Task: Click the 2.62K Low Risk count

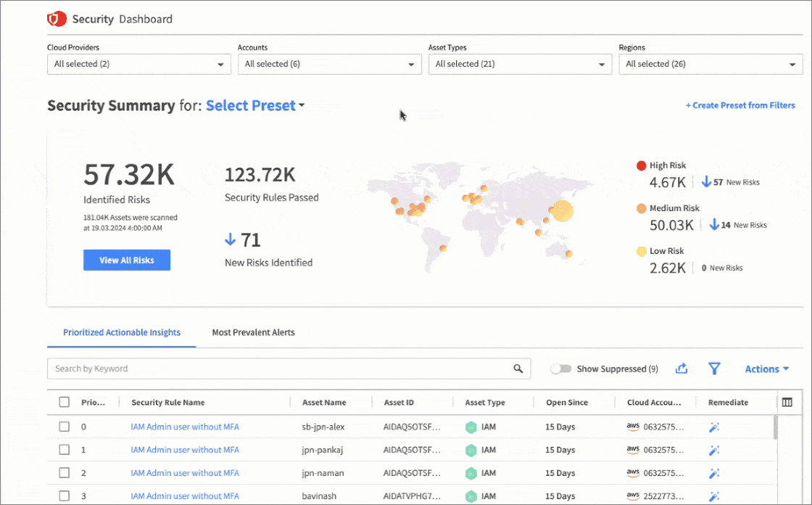Action: [668, 268]
